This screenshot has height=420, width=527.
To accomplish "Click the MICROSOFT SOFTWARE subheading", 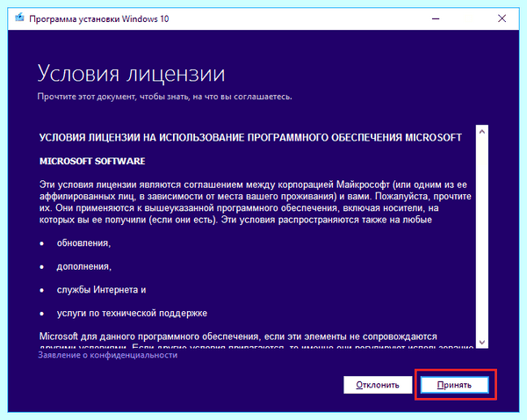I will [92, 161].
